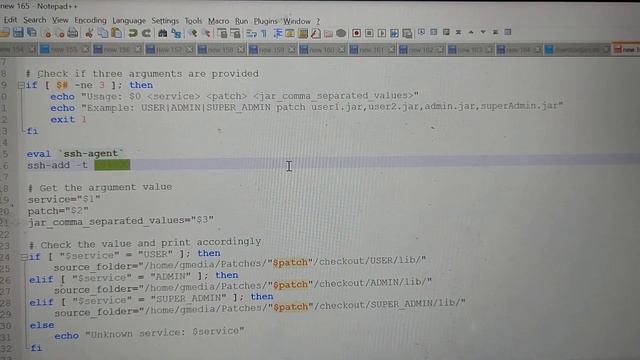
Task: Open the Window menu
Action: [x=297, y=21]
